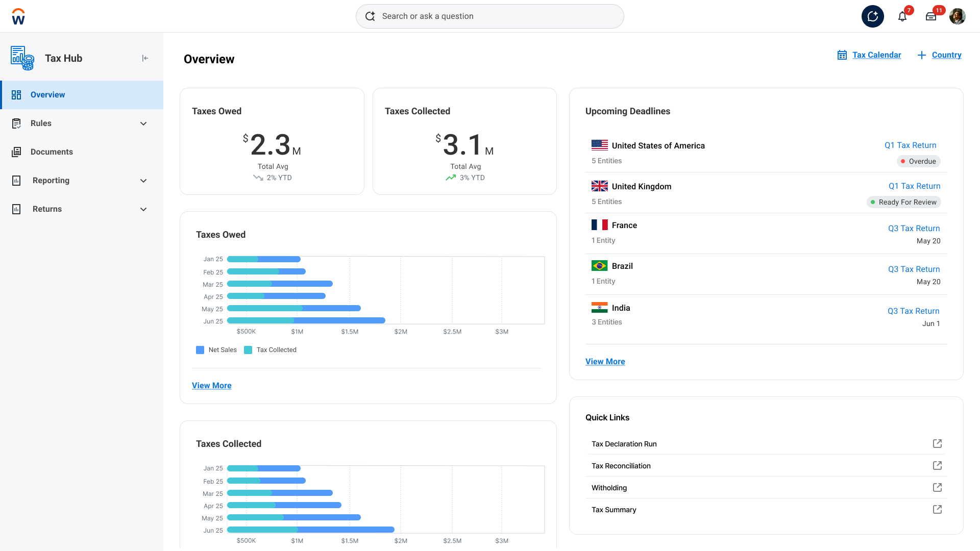Click the Tax Calendar icon link
The image size is (980, 551).
[842, 55]
